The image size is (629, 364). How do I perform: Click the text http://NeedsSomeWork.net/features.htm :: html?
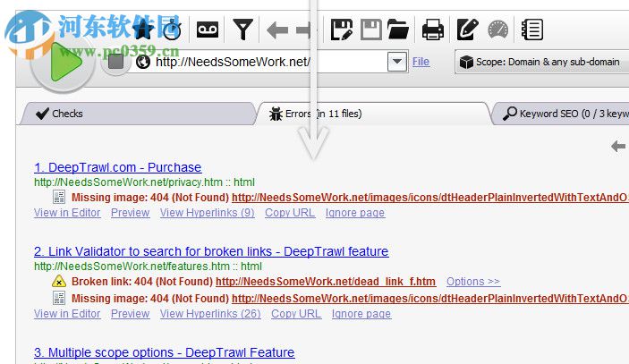(x=148, y=267)
